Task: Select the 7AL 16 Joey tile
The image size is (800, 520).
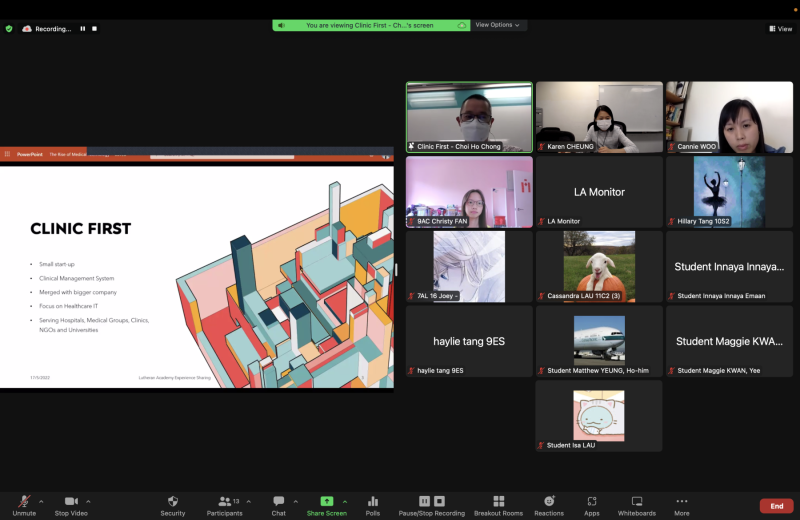Action: 469,266
